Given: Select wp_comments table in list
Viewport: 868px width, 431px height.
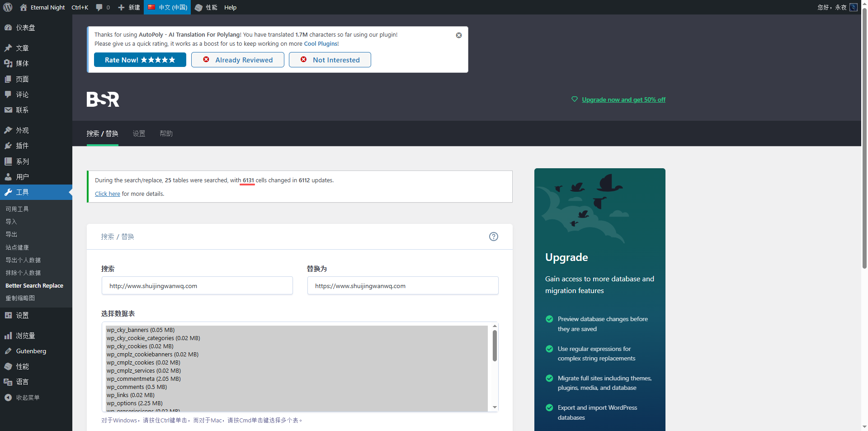Looking at the screenshot, I should tap(297, 387).
